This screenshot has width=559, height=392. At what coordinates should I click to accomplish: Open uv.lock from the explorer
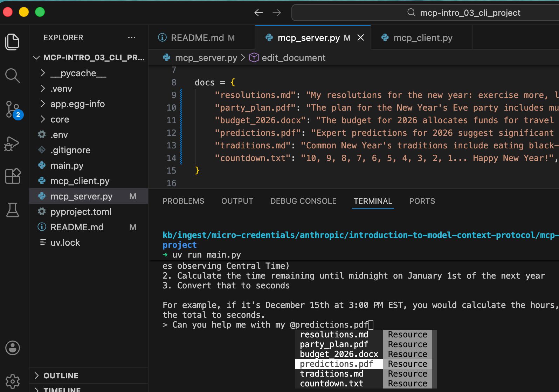(x=89, y=242)
